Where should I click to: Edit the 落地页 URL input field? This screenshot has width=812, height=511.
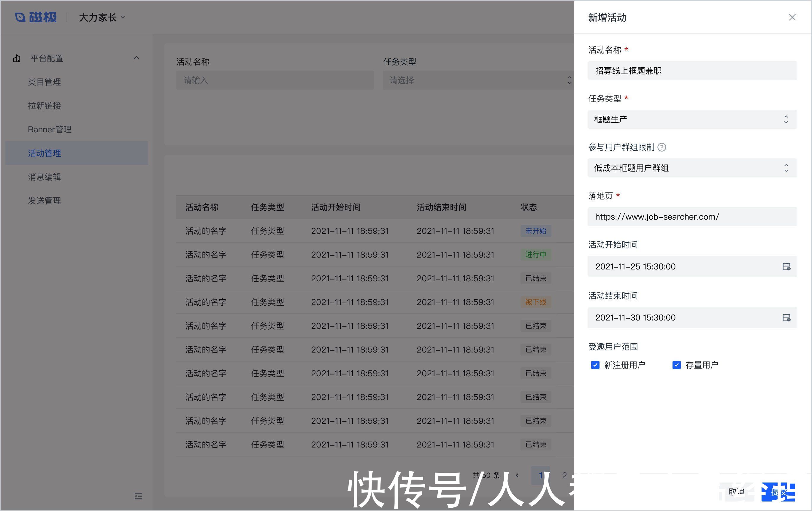(x=692, y=217)
